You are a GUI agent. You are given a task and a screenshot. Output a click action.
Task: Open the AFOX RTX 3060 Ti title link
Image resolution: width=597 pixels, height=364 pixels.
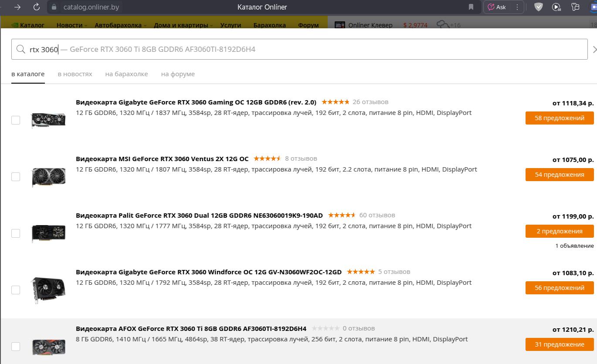pos(191,329)
